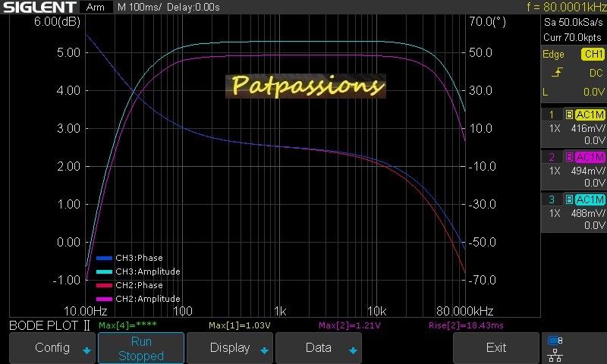Click the CH2:Amplitude legend label

148,299
